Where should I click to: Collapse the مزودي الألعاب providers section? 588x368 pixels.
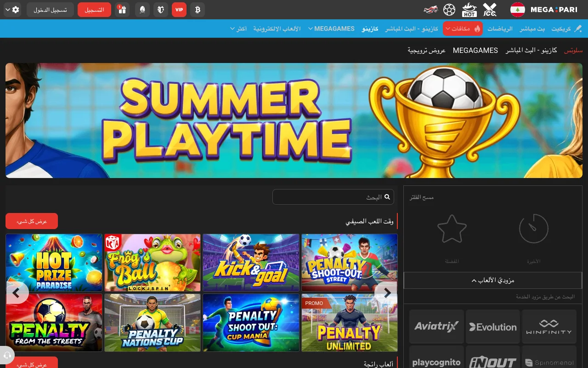click(493, 280)
